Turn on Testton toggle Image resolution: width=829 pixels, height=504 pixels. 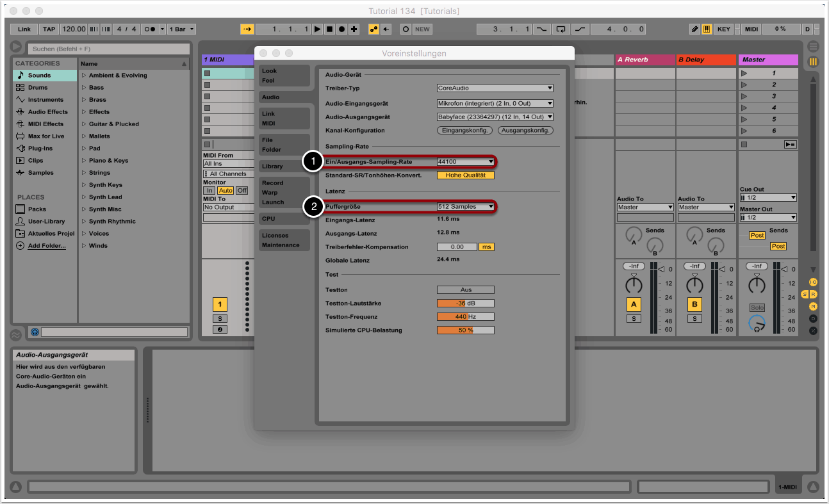pyautogui.click(x=466, y=290)
